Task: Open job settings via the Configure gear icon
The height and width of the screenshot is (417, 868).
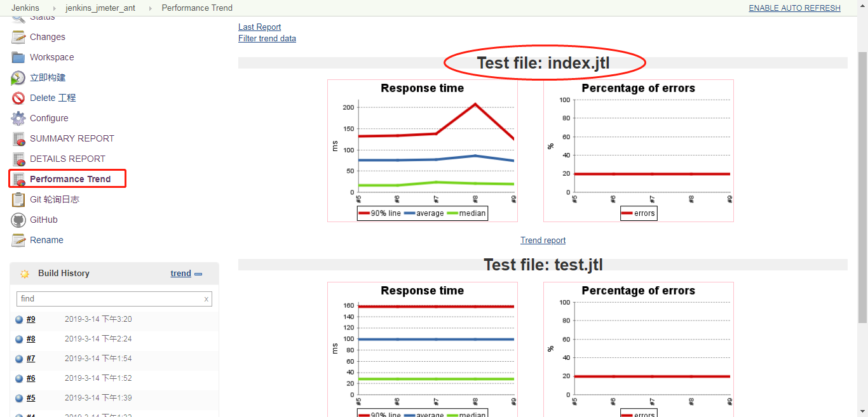Action: pyautogui.click(x=18, y=118)
